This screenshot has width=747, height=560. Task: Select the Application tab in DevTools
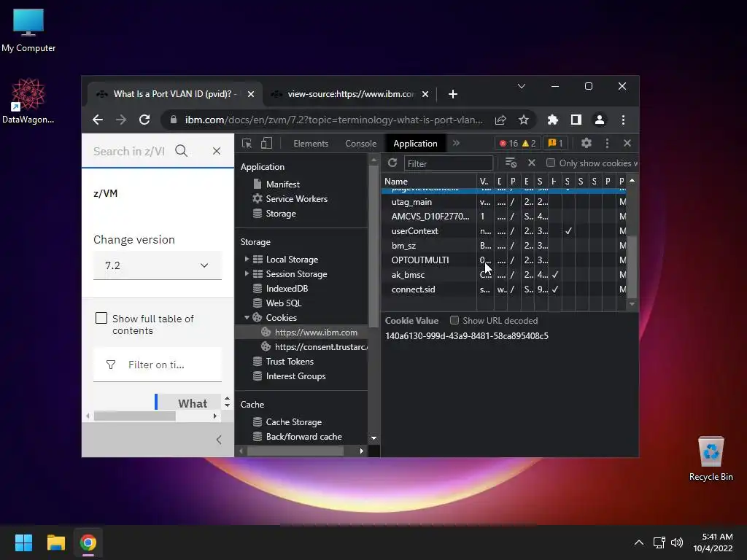click(x=415, y=144)
